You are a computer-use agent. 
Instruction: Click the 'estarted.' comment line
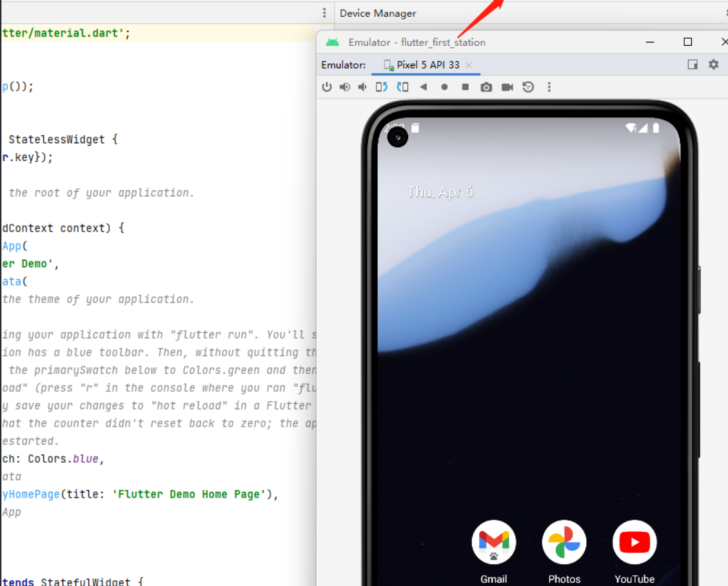31,441
